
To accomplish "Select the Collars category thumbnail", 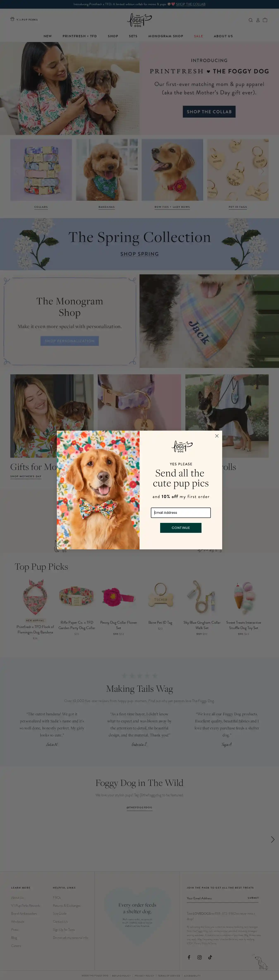I will 41,170.
